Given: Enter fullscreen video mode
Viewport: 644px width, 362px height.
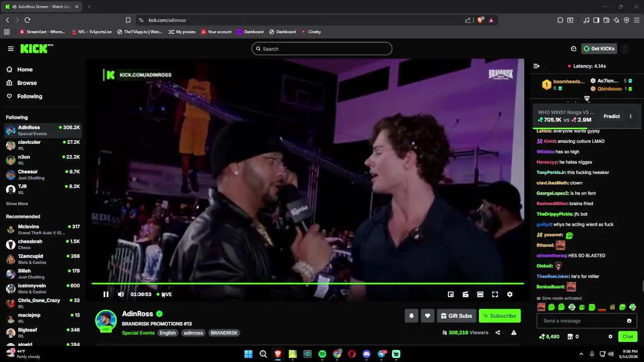Looking at the screenshot, I should click(x=495, y=294).
